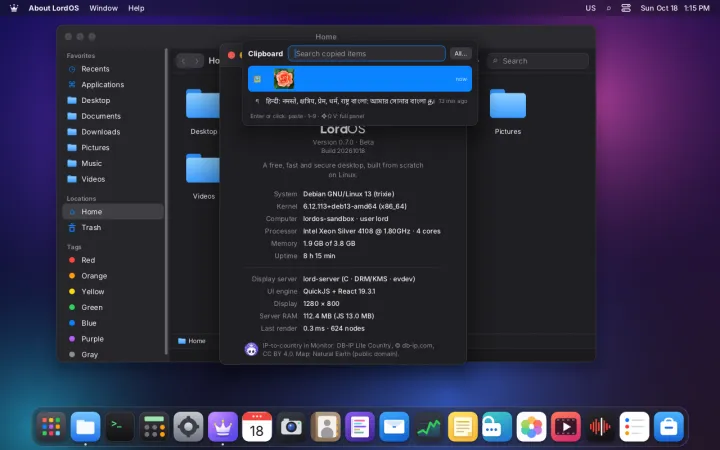Click the date and time in menu bar
Image resolution: width=720 pixels, height=450 pixels.
point(675,8)
